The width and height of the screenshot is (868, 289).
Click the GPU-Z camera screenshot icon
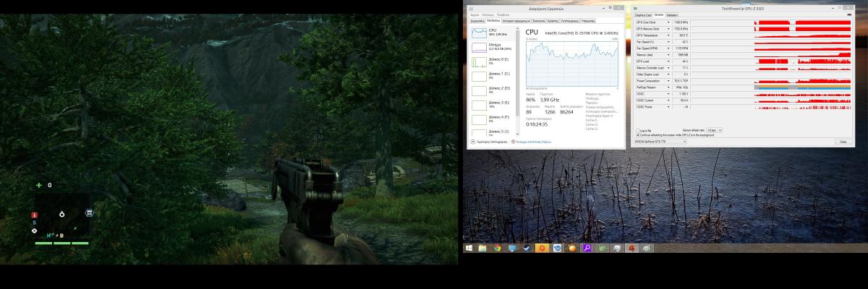848,14
